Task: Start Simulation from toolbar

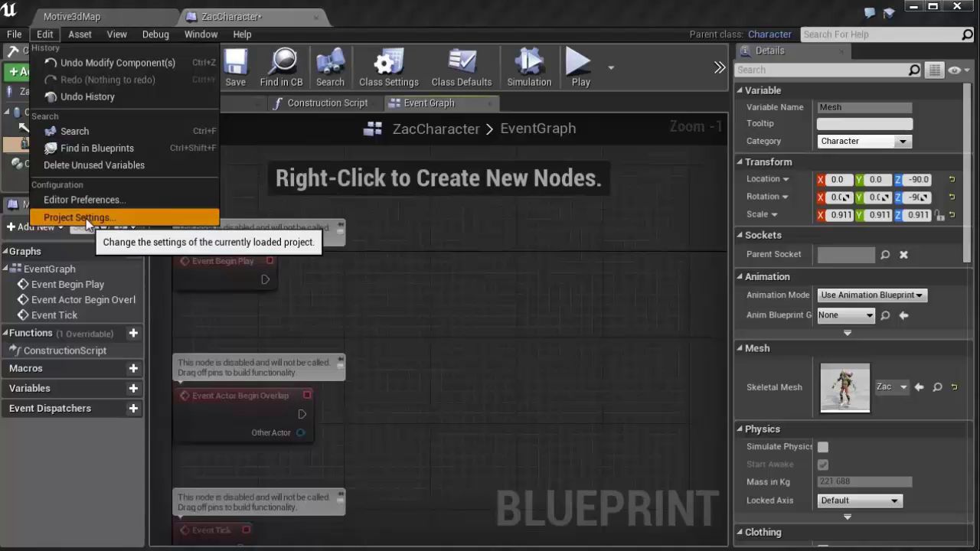Action: (x=528, y=68)
